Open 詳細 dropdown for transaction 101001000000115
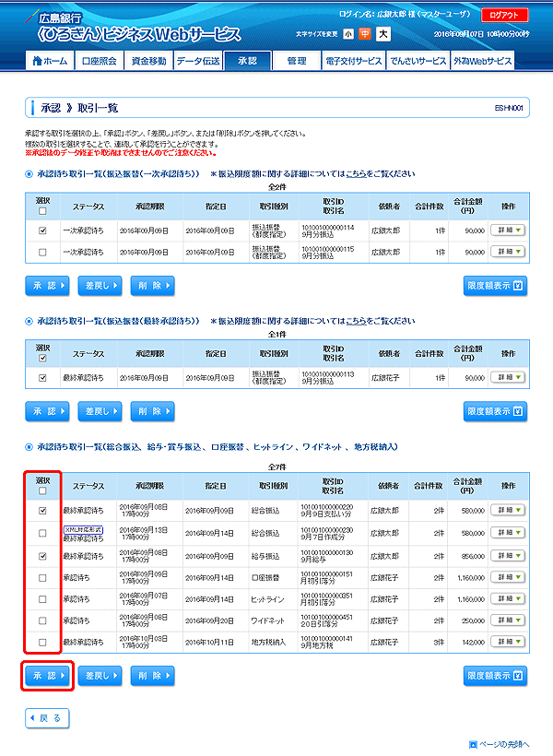The width and height of the screenshot is (553, 756). (508, 252)
